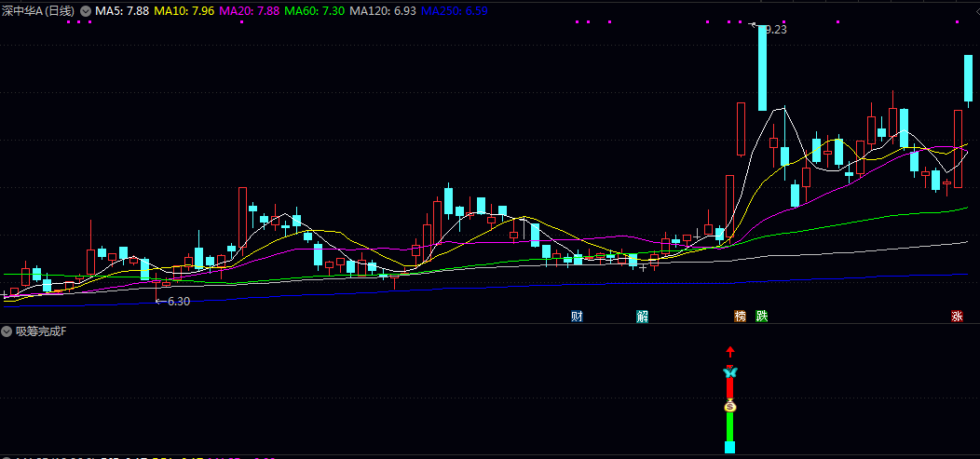Open the dropdown beside 深中华A (日线)

click(x=86, y=11)
